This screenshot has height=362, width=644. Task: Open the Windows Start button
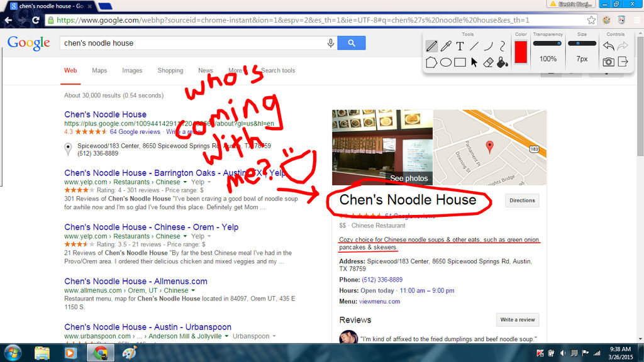[13, 353]
